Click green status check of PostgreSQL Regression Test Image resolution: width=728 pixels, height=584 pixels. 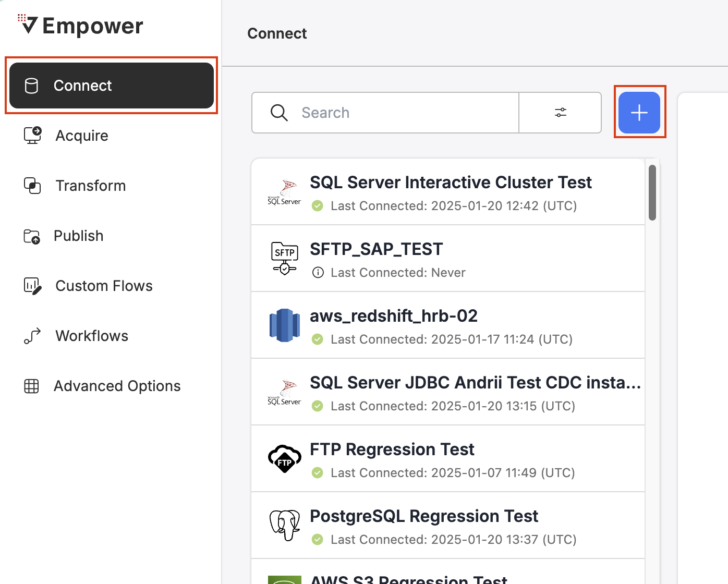pyautogui.click(x=318, y=540)
